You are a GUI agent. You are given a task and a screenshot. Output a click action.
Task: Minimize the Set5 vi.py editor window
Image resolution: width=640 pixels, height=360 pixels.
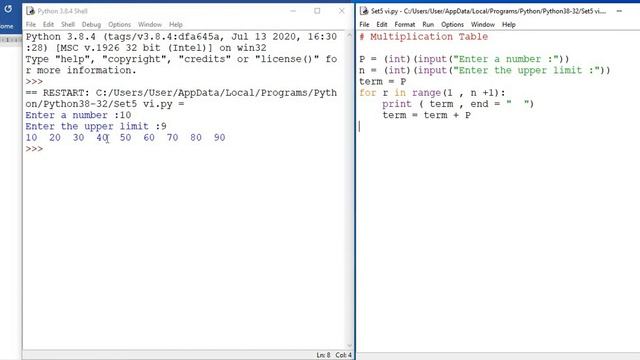pyautogui.click(x=619, y=11)
